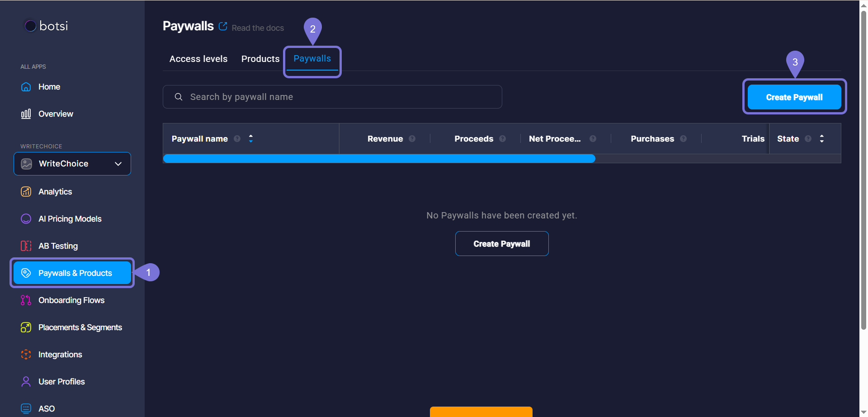The width and height of the screenshot is (868, 417).
Task: Switch to the Products tab
Action: click(x=260, y=59)
